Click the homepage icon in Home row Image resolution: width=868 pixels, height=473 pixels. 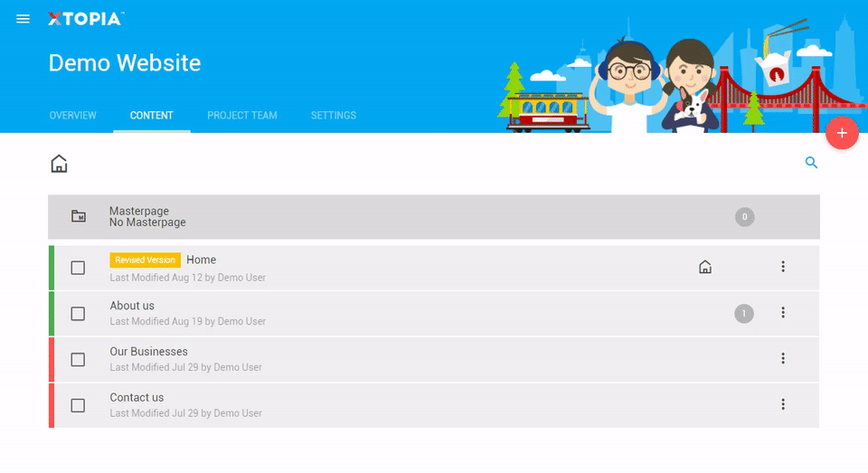tap(705, 267)
